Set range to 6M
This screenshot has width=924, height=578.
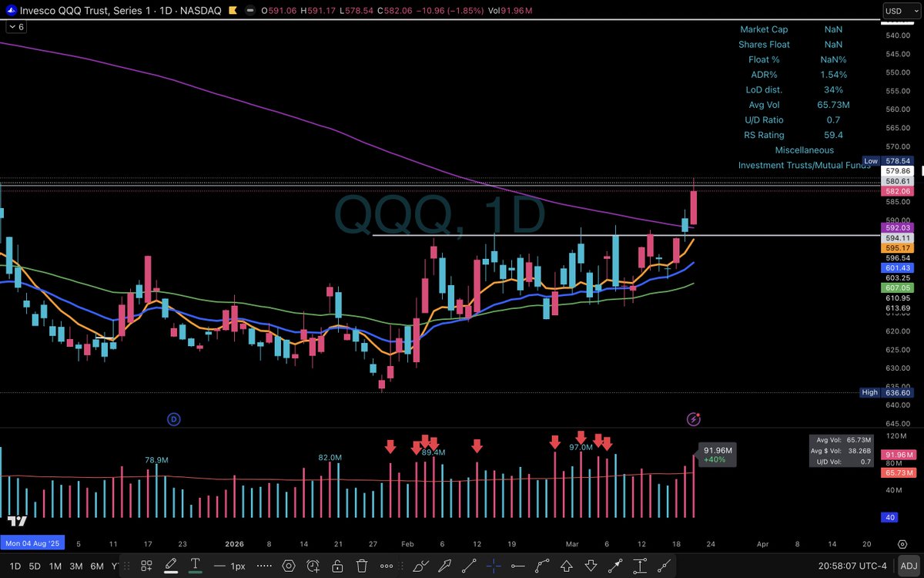[97, 566]
